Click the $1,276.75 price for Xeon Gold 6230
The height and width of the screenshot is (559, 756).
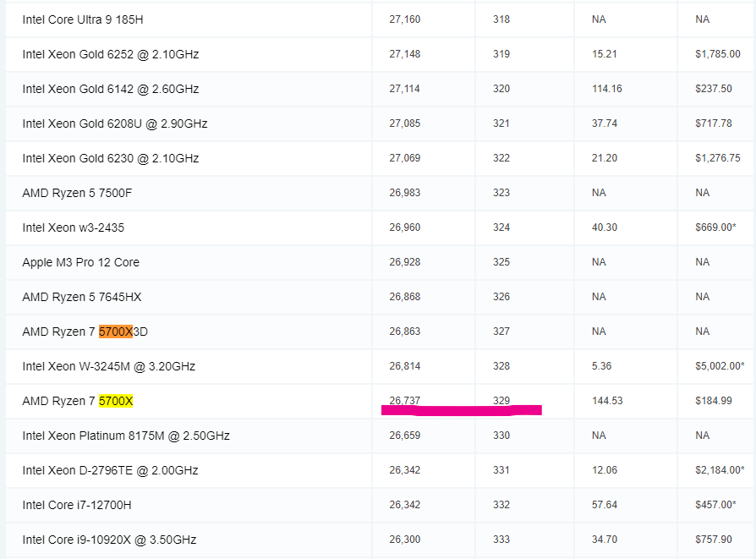point(717,158)
